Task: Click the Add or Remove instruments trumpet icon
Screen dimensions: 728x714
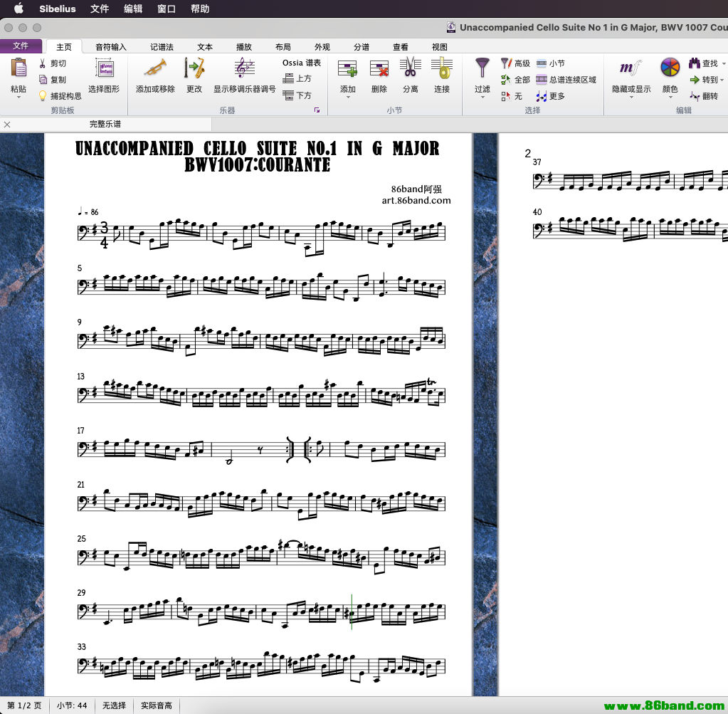Action: click(x=155, y=69)
